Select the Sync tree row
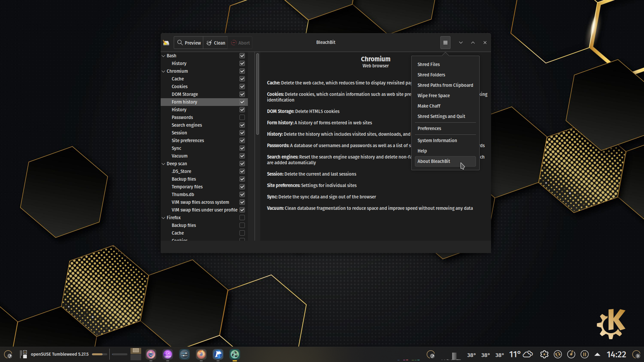Image resolution: width=644 pixels, height=362 pixels. pyautogui.click(x=204, y=148)
